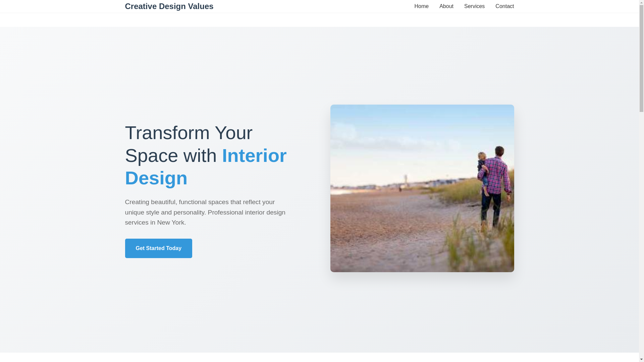This screenshot has height=362, width=644.
Task: Click the beach hero image
Action: coord(422,188)
